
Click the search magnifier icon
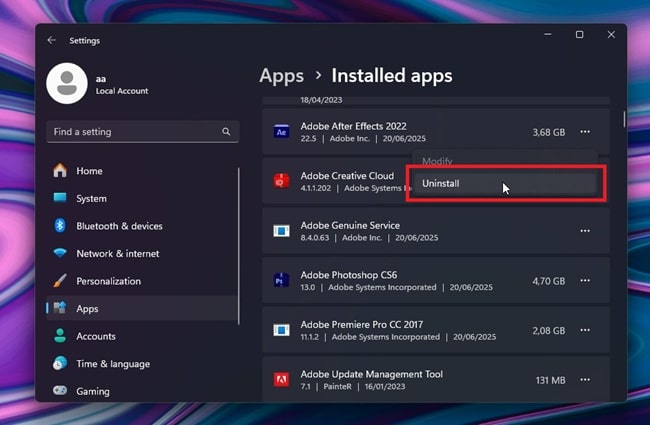[226, 131]
